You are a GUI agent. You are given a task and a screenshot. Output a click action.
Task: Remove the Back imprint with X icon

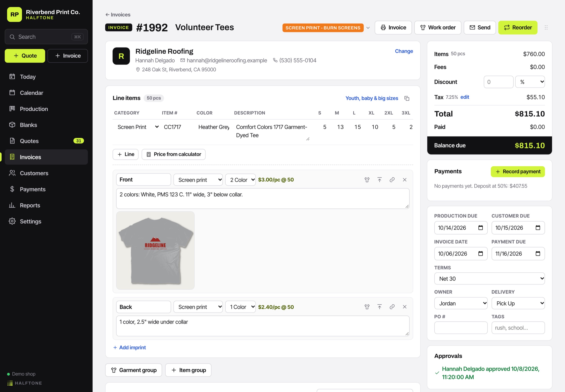point(404,307)
